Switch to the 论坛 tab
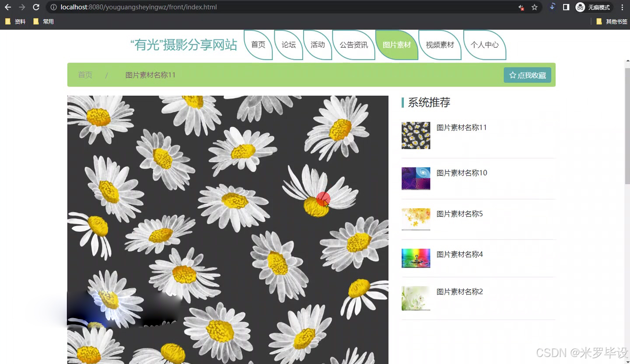 [288, 44]
